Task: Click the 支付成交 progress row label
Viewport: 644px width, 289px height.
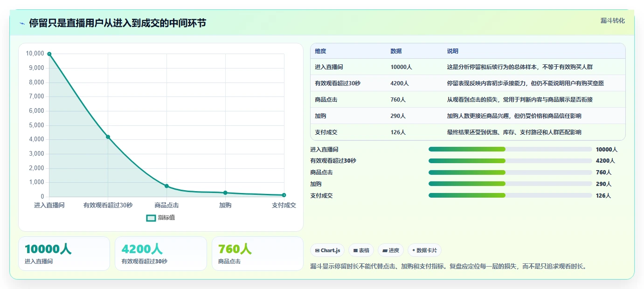Action: [x=321, y=196]
